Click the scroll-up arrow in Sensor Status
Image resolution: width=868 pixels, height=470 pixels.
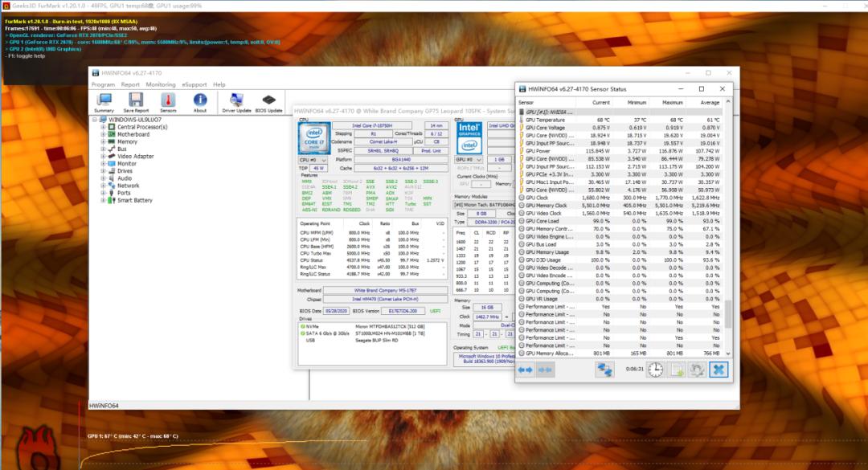click(x=728, y=102)
